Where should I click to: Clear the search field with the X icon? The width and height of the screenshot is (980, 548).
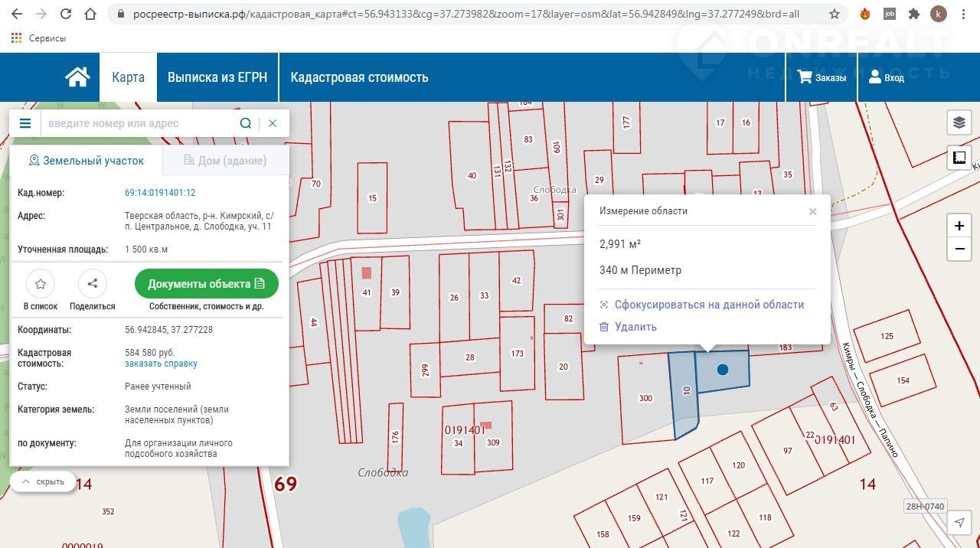click(273, 123)
